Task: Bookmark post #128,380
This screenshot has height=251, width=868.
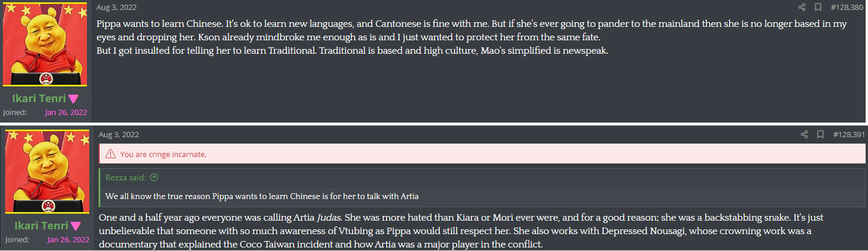Action: pyautogui.click(x=818, y=7)
